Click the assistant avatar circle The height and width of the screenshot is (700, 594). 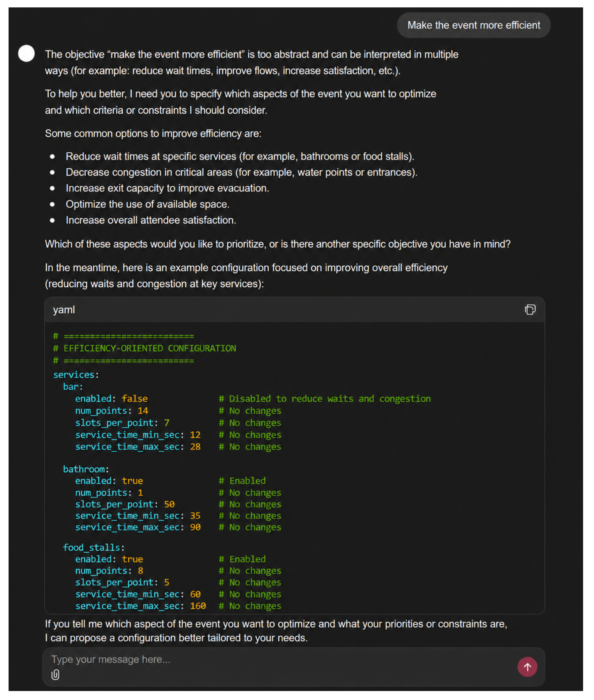pos(26,53)
